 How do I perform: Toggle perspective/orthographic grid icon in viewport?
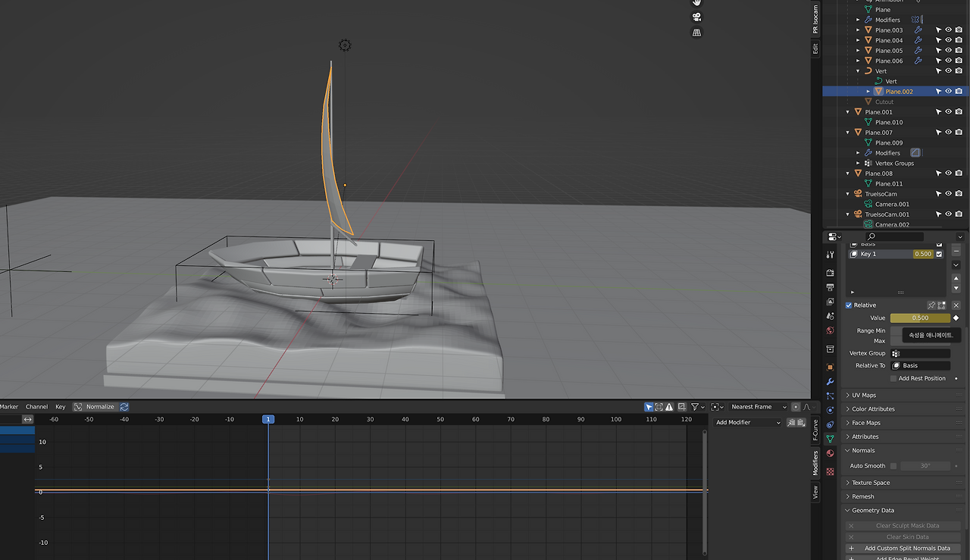[x=696, y=33]
